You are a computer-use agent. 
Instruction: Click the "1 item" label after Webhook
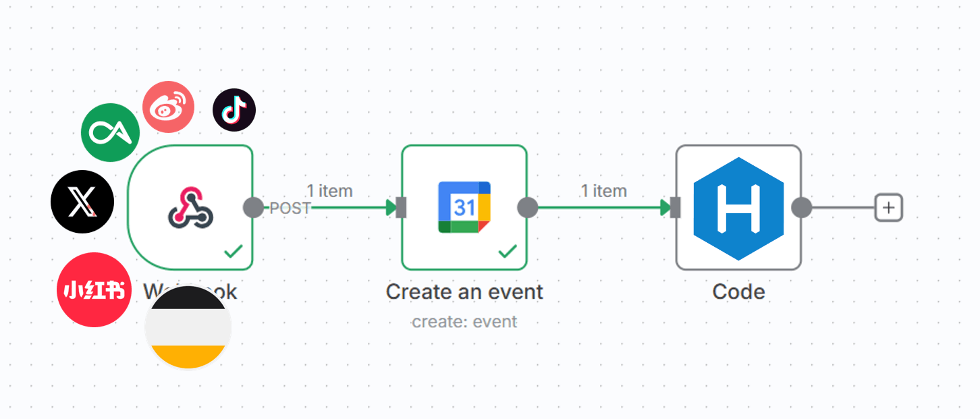coord(329,191)
